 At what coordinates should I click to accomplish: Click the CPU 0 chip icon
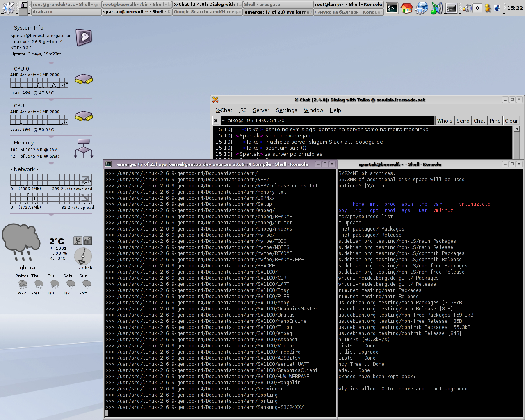pyautogui.click(x=84, y=79)
